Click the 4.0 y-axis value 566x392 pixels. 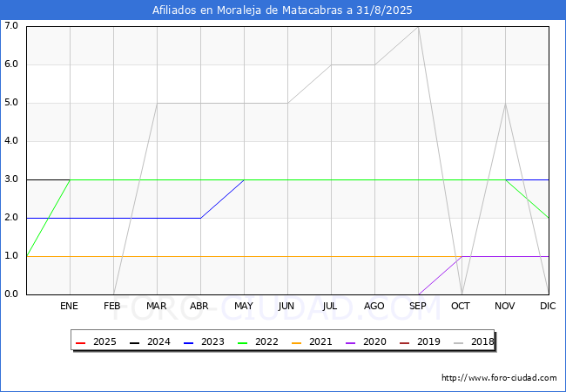coord(11,140)
